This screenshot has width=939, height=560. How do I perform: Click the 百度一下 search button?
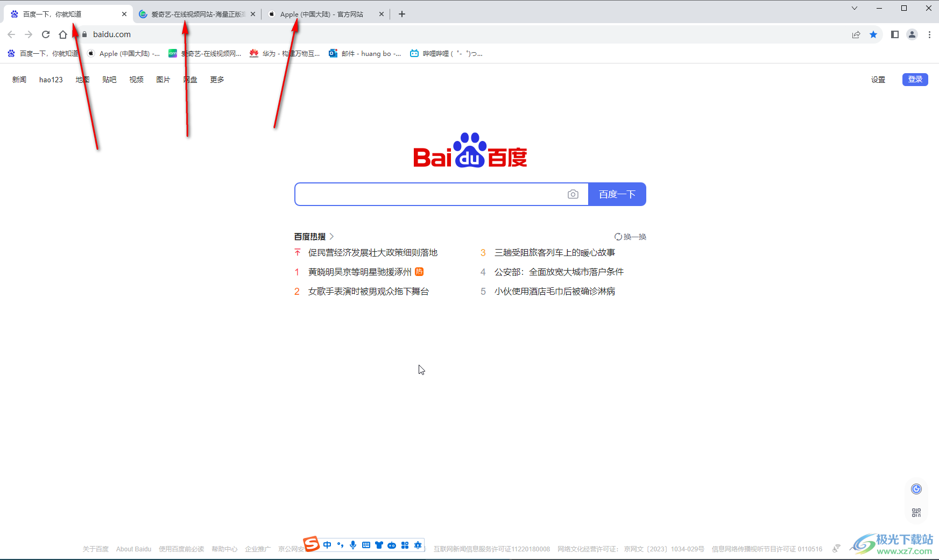[617, 194]
